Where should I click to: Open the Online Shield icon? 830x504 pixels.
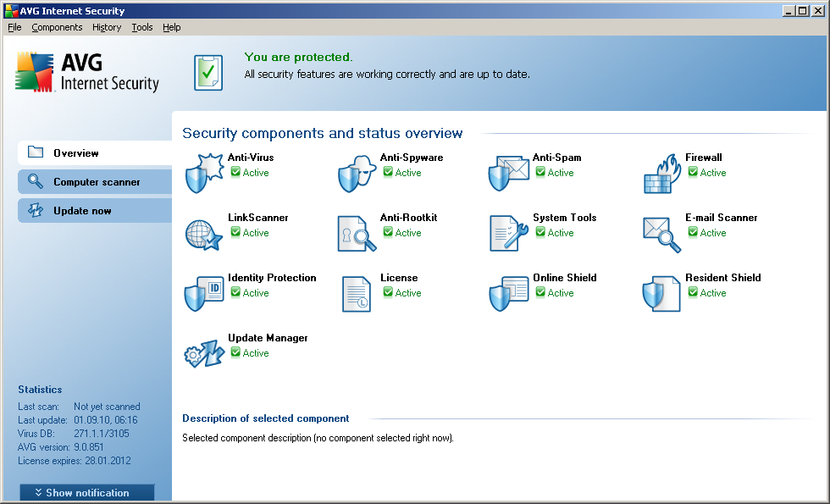click(x=508, y=293)
